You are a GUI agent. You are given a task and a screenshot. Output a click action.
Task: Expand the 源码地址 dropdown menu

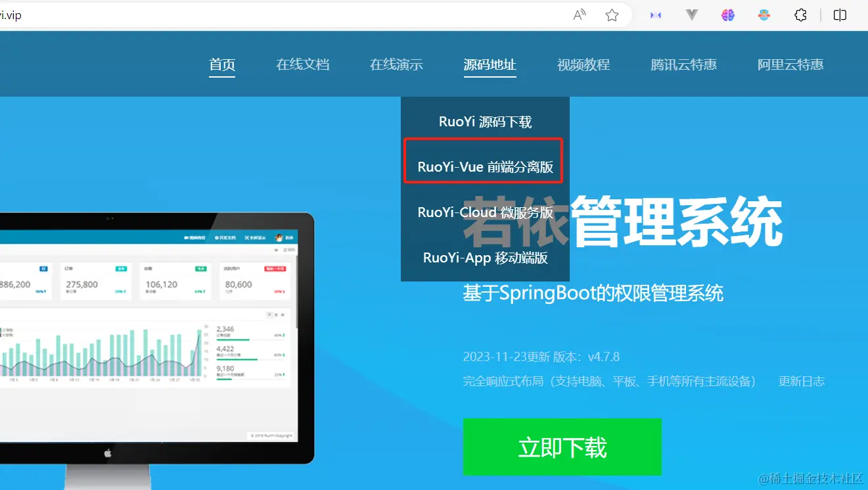[x=490, y=64]
